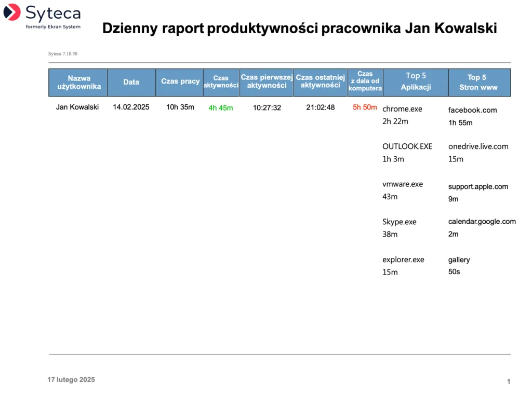Click the Czas aktywności header bar
The width and height of the screenshot is (532, 395).
(221, 82)
